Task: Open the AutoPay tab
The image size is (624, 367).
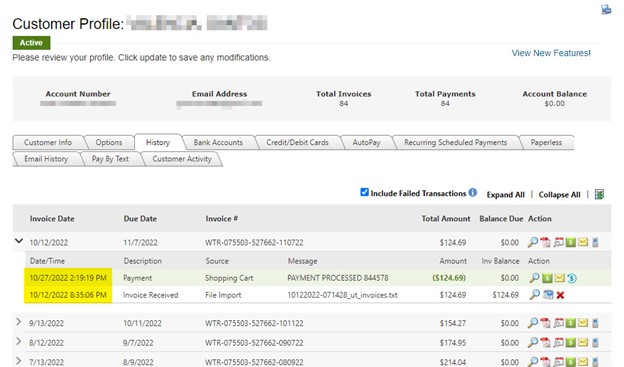Action: 367,143
